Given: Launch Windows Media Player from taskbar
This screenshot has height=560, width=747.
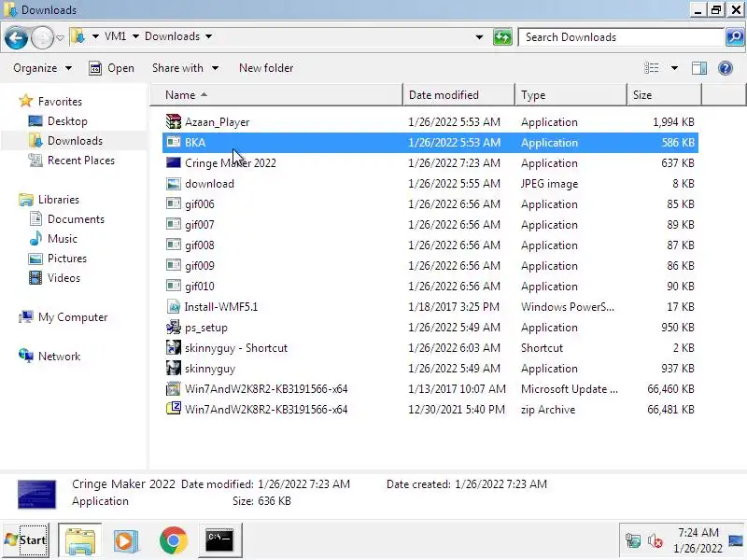Looking at the screenshot, I should click(126, 540).
